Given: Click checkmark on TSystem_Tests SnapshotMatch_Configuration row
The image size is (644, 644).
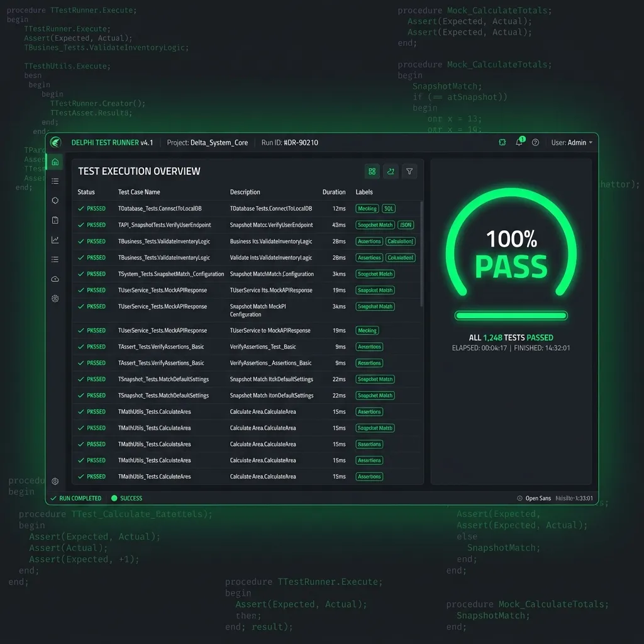Looking at the screenshot, I should [81, 274].
